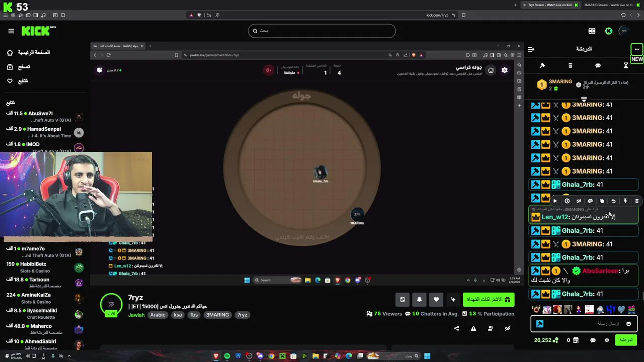Open Maherco recommended channel

coord(44,329)
